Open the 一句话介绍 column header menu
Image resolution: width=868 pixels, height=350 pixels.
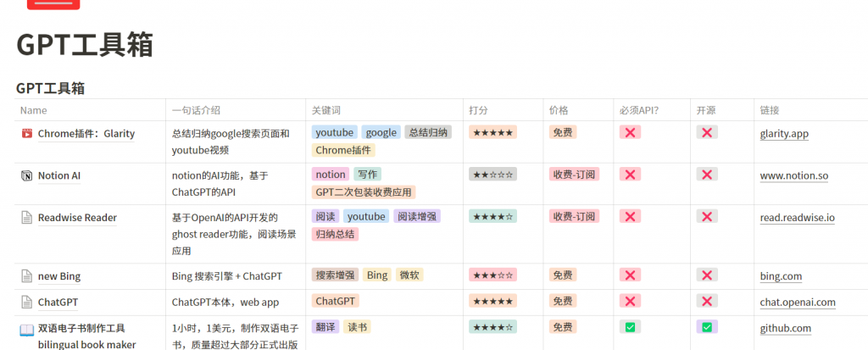196,110
